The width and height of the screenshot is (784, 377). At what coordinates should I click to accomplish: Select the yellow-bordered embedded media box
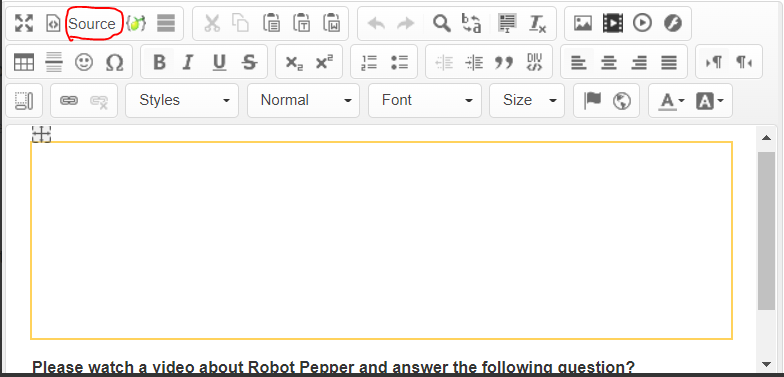(382, 240)
